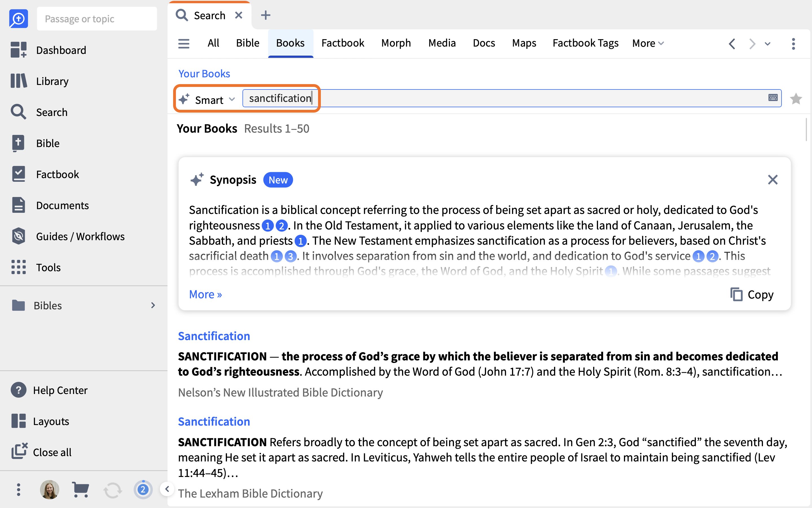Open Documents from the sidebar
This screenshot has height=508, width=812.
50,205
